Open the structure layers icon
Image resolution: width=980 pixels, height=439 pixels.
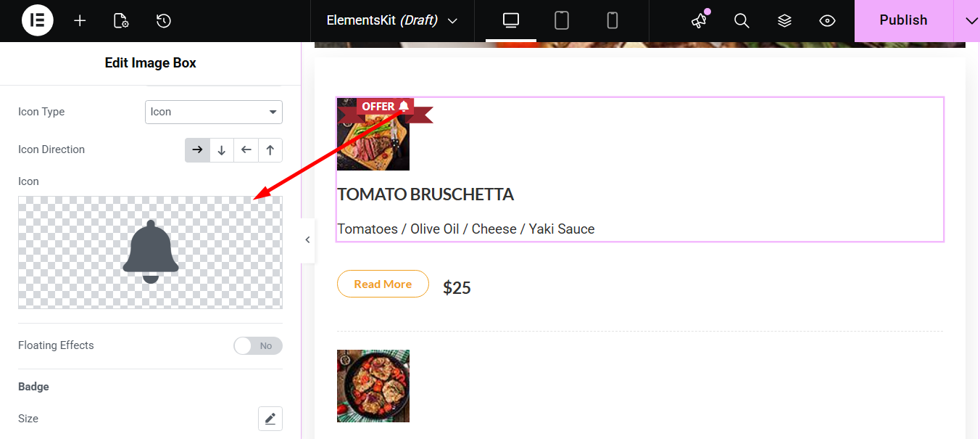784,20
